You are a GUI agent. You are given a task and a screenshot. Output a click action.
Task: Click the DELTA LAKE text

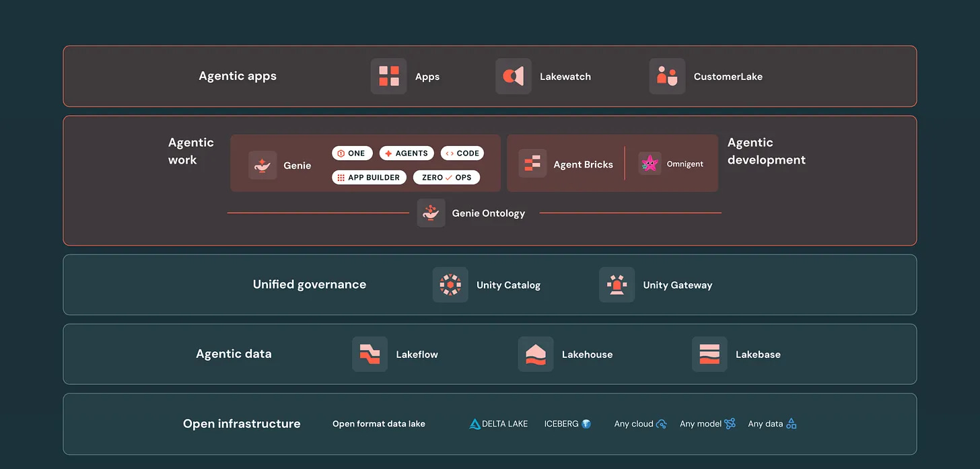pyautogui.click(x=505, y=424)
